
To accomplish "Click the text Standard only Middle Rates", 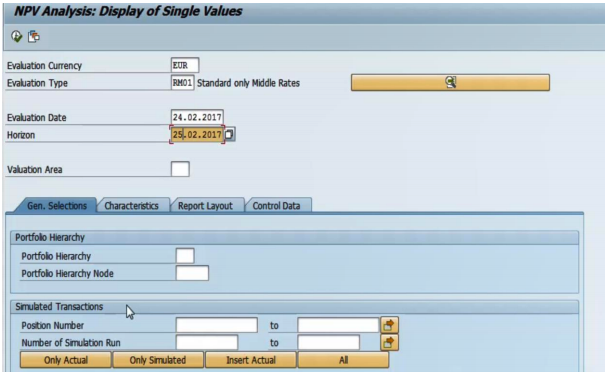I will pos(248,83).
